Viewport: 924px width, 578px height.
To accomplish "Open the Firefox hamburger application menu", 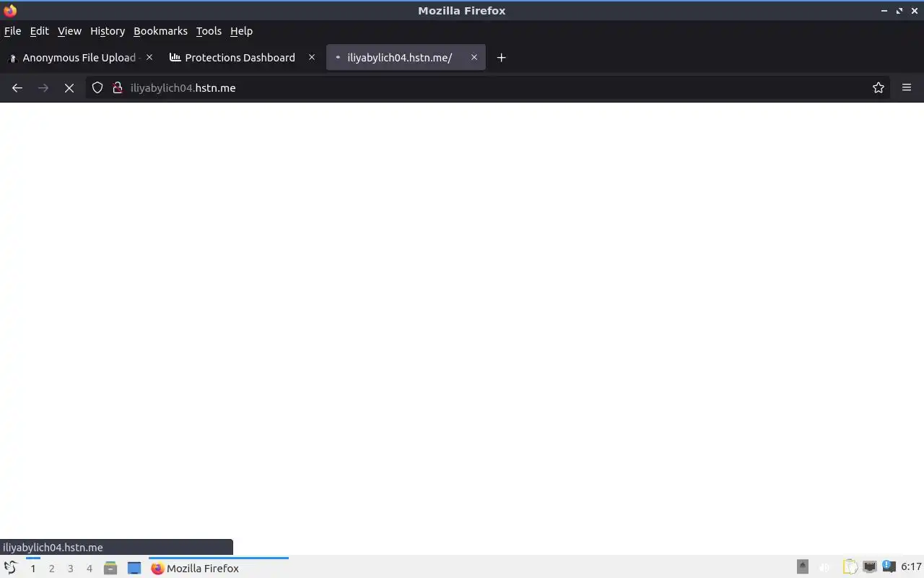I will 907,87.
